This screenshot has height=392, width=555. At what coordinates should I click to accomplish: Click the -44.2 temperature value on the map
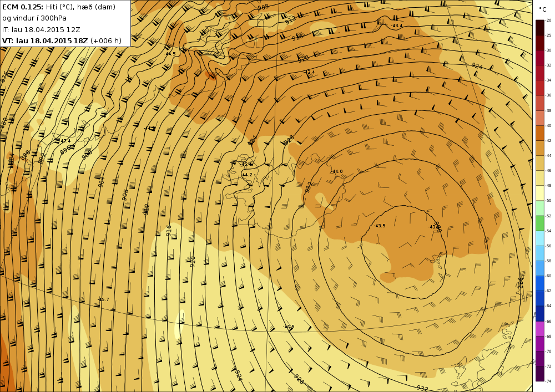coord(247,175)
